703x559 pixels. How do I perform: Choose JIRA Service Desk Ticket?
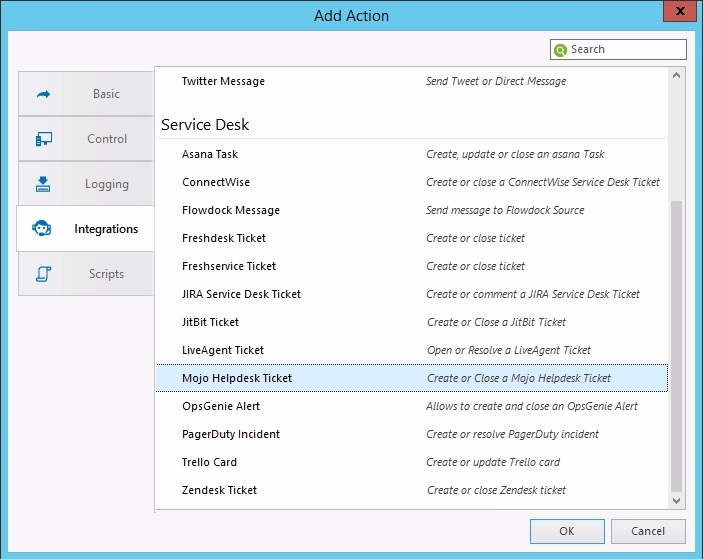[x=412, y=294]
